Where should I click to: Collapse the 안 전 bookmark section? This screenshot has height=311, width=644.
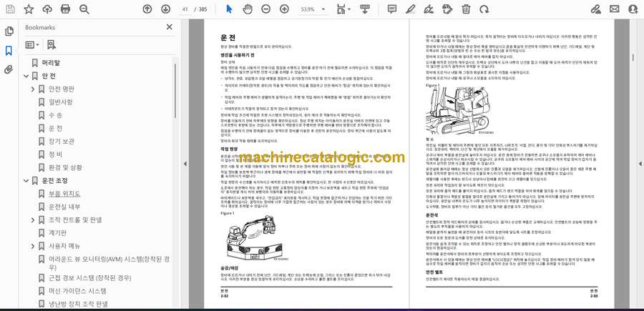coord(25,76)
